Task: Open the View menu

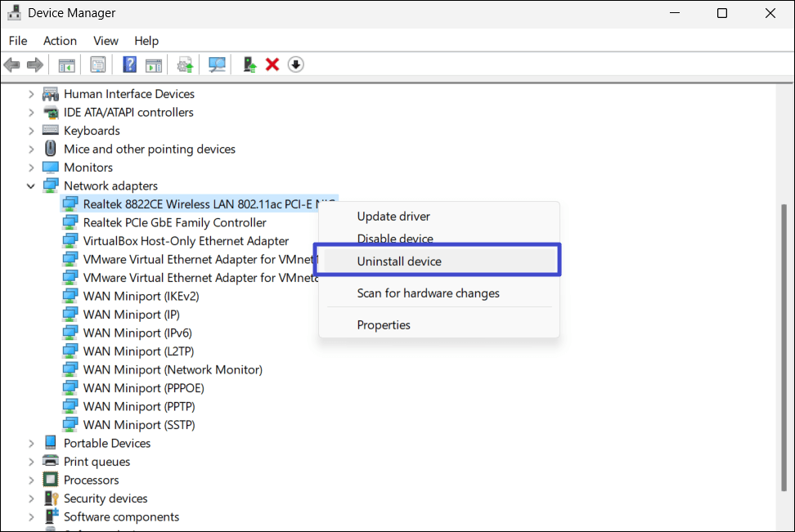Action: (x=106, y=40)
